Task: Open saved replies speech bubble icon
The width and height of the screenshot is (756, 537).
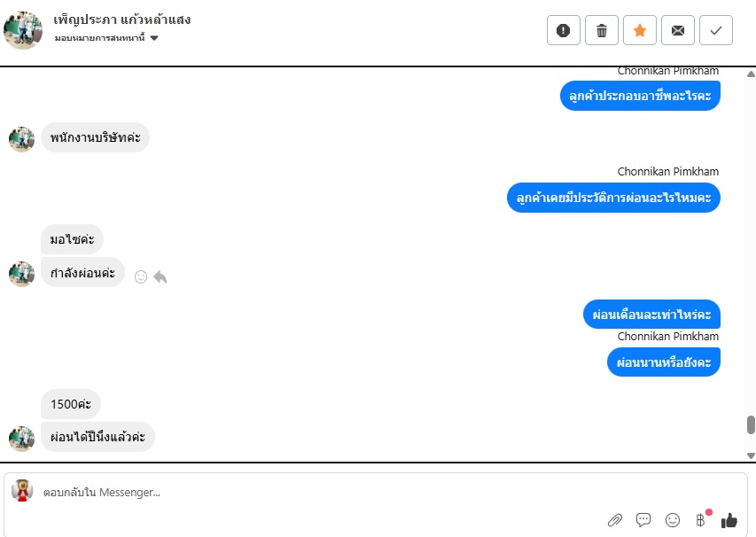Action: click(643, 519)
